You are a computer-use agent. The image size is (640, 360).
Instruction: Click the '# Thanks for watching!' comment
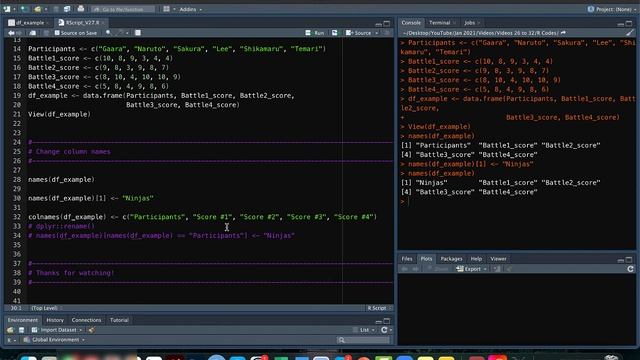71,273
